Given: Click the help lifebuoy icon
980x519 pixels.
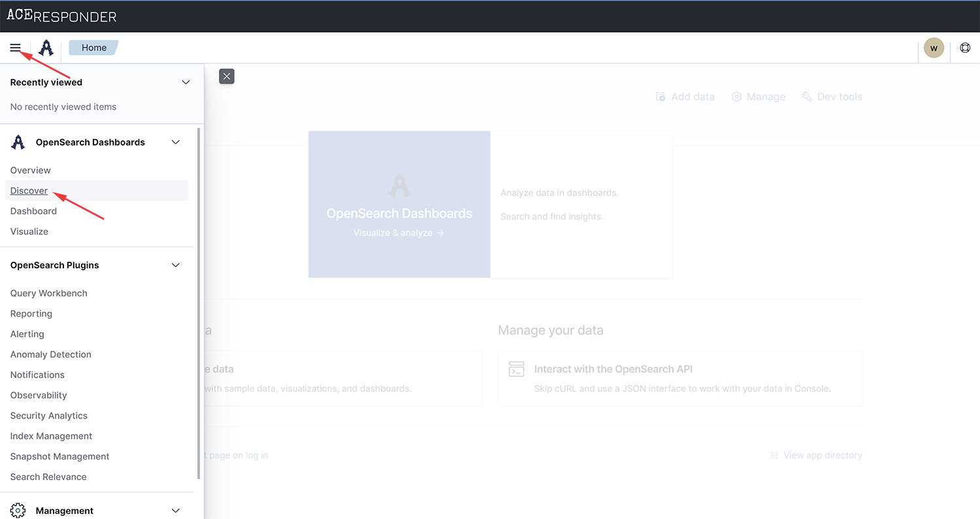Looking at the screenshot, I should coord(965,48).
